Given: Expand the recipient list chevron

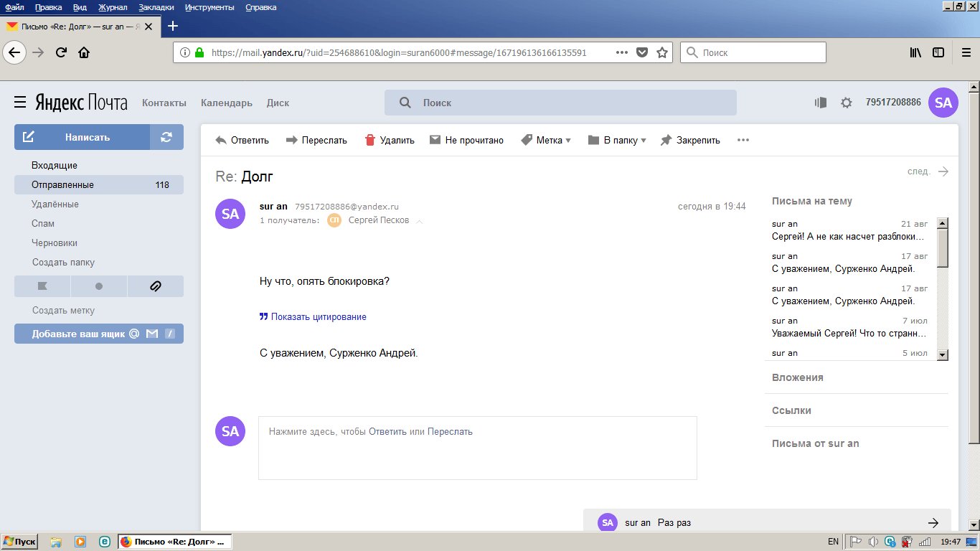Looking at the screenshot, I should 420,221.
